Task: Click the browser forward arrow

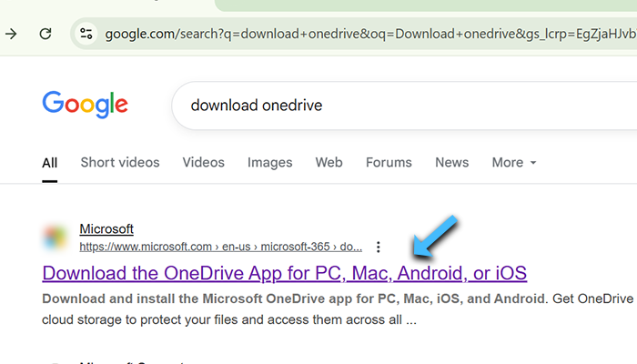Action: point(11,34)
